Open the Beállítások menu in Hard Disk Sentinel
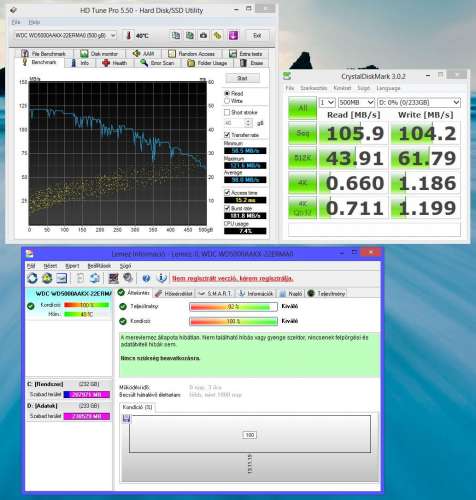Image resolution: width=476 pixels, height=500 pixels. pos(99,266)
